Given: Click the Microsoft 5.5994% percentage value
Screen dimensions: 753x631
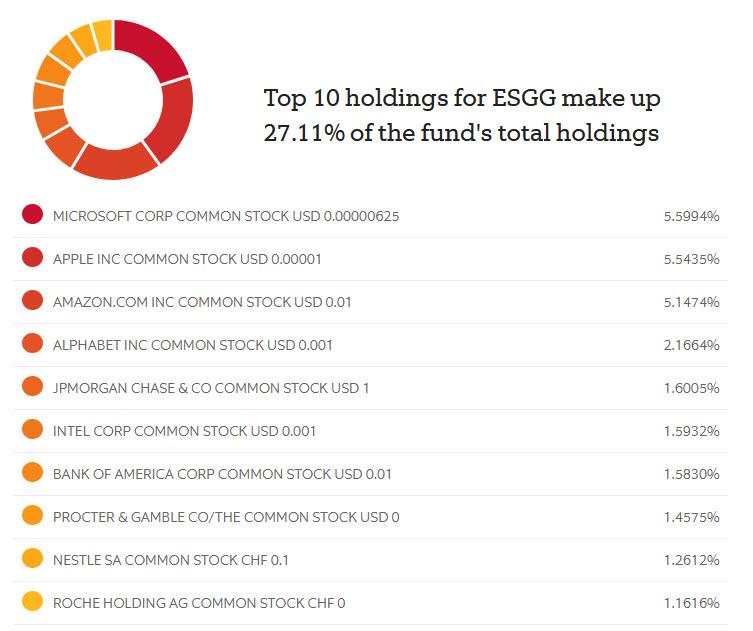Looking at the screenshot, I should 691,216.
